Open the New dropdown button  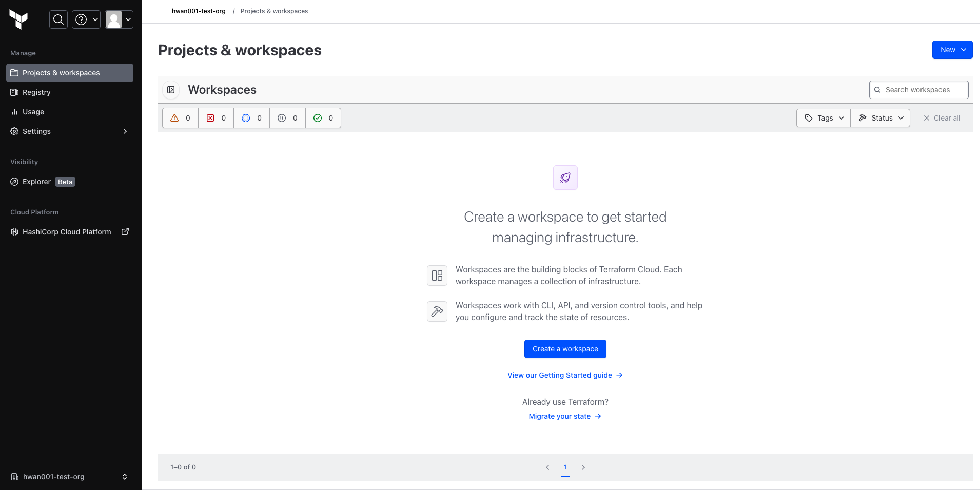pos(952,50)
